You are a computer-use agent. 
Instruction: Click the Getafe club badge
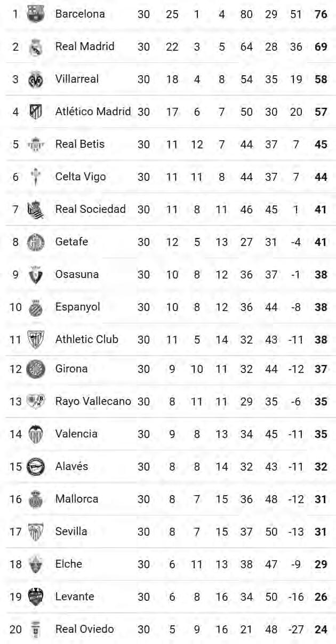[36, 242]
